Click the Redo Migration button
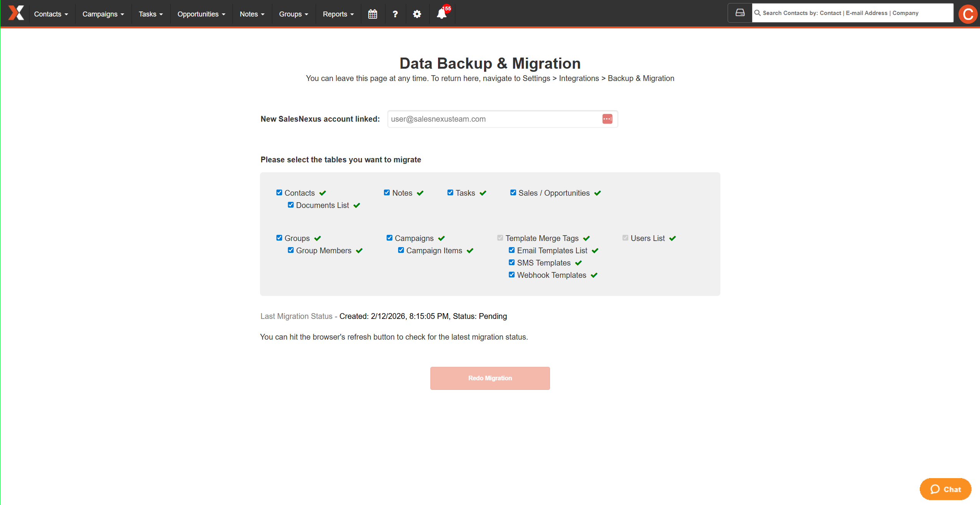 pos(490,378)
